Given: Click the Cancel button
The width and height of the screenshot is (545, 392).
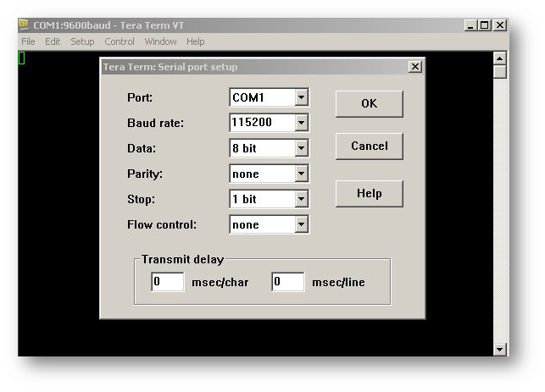Looking at the screenshot, I should (x=369, y=146).
